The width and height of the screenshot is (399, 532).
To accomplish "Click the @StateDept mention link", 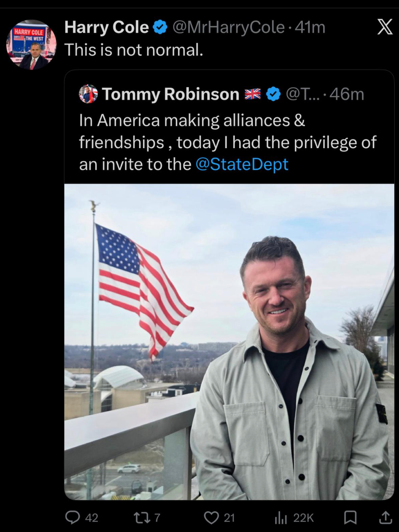I will tap(242, 164).
